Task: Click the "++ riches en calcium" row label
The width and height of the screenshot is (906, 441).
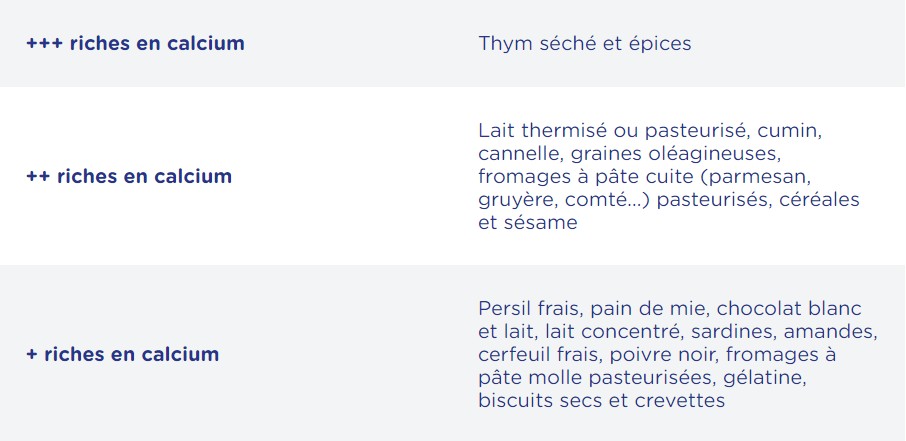Action: tap(128, 176)
